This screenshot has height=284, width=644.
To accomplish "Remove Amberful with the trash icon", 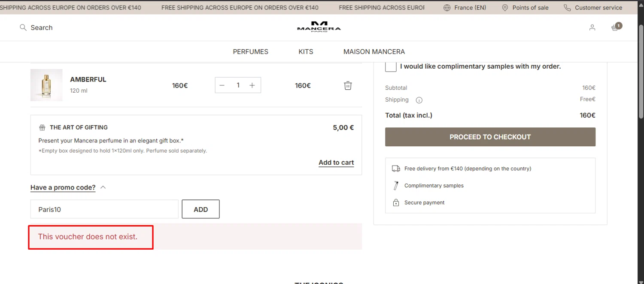I will (x=348, y=85).
